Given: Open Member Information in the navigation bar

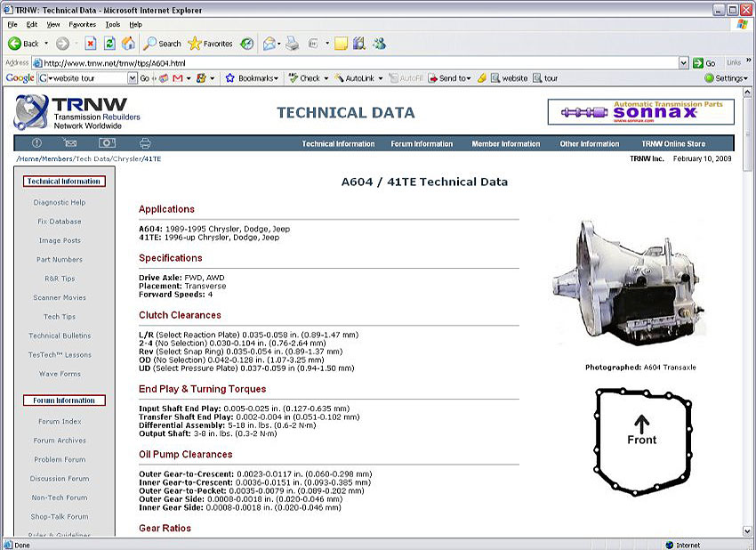Looking at the screenshot, I should click(x=505, y=144).
